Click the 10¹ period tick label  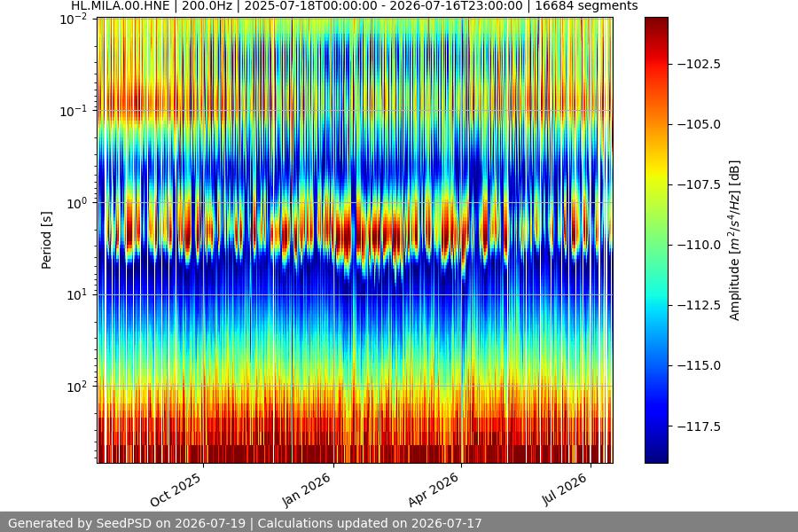77,294
